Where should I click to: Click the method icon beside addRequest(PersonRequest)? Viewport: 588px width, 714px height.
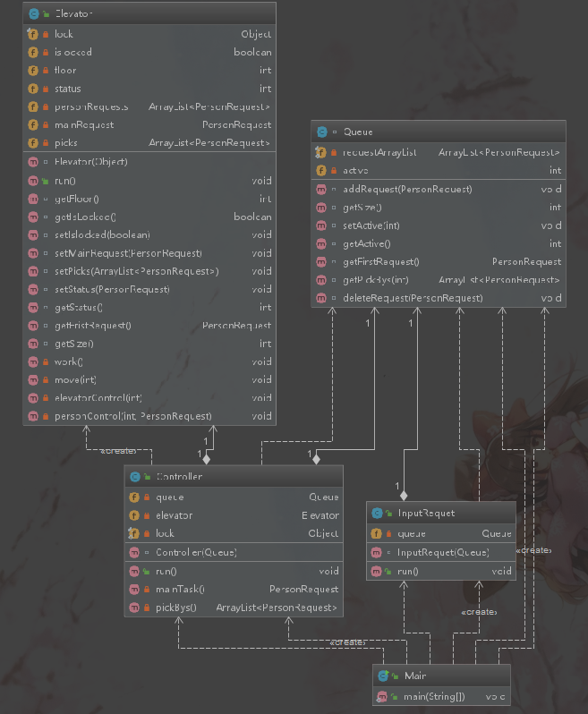click(321, 190)
